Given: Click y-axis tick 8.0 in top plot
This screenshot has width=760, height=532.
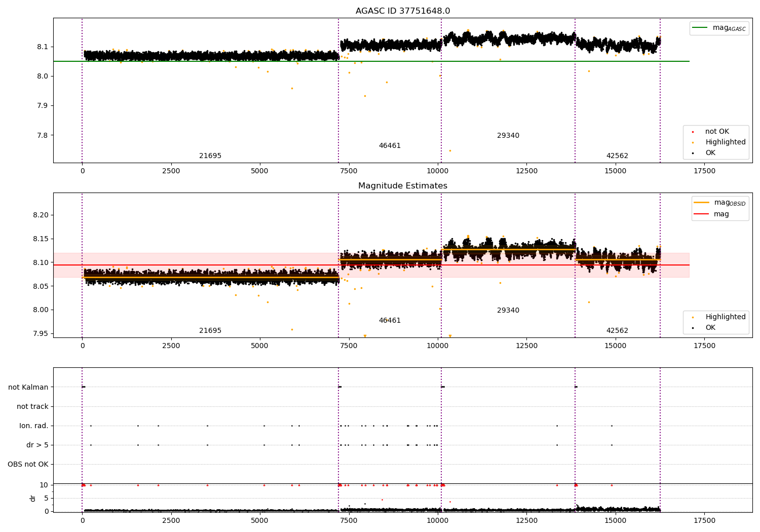Looking at the screenshot, I should tap(42, 77).
